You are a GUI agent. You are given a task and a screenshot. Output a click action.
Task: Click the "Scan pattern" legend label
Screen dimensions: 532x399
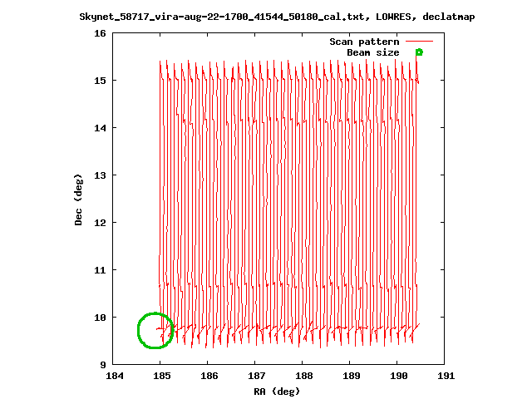(x=364, y=42)
